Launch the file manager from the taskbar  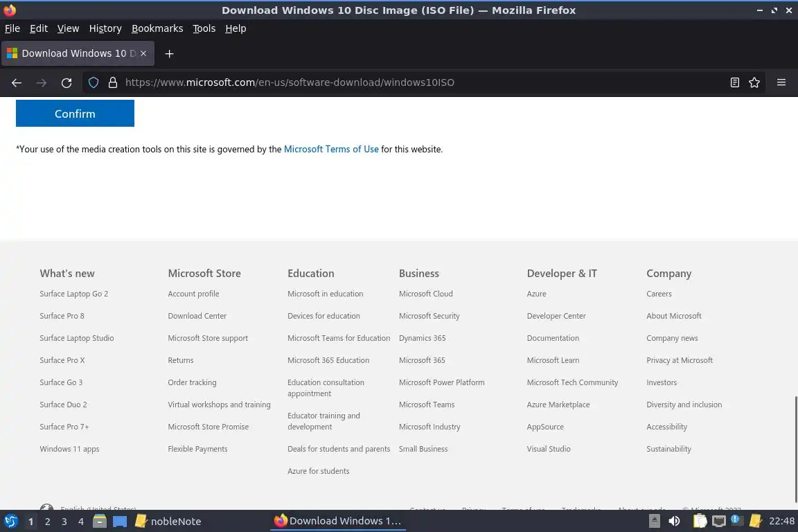(100, 521)
